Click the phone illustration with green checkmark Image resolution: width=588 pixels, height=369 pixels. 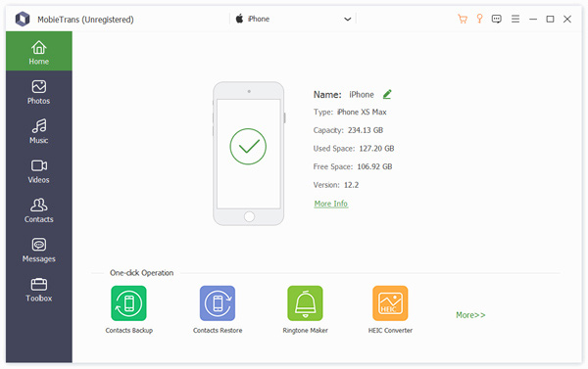[248, 154]
